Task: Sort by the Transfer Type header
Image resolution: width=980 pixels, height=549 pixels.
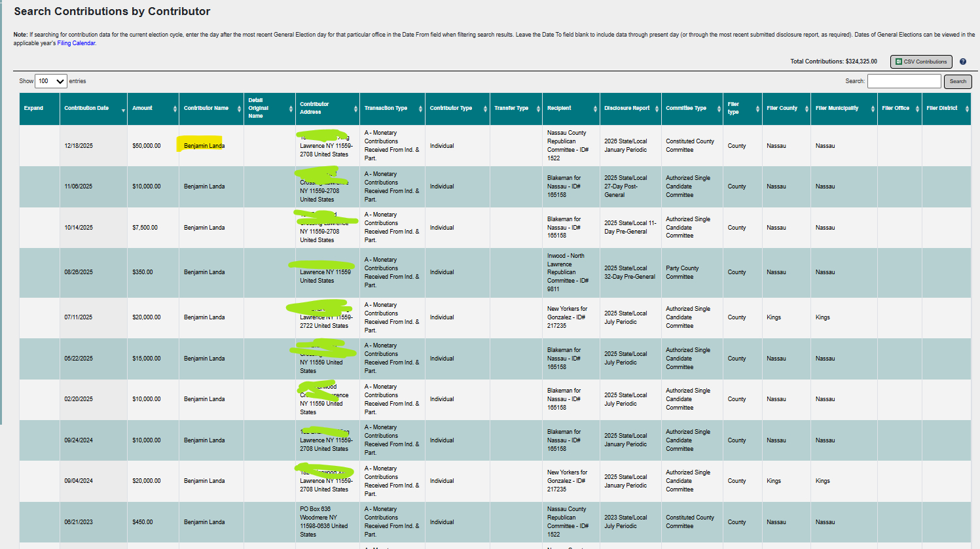Action: pos(511,109)
